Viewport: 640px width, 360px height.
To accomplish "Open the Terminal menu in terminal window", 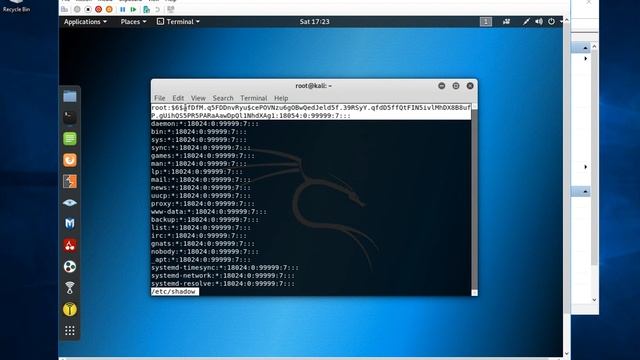I will pyautogui.click(x=253, y=98).
